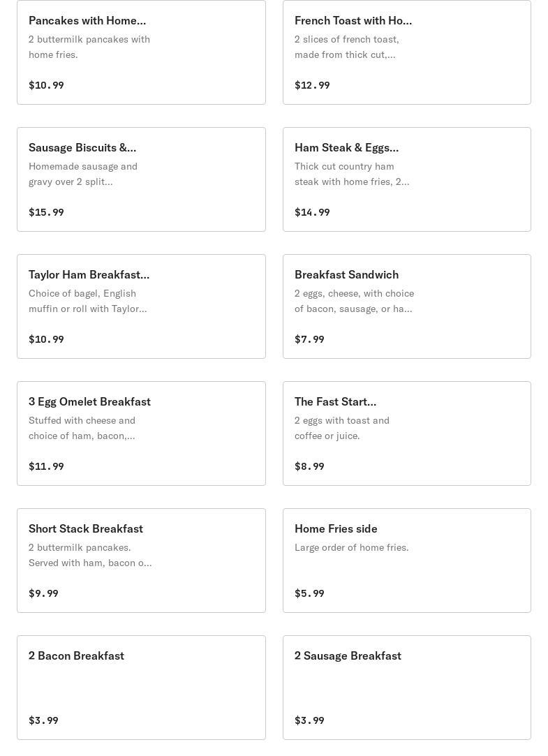This screenshot has height=756, width=548.
Task: Click the $7.99 Breakfast Sandwich price
Action: click(x=309, y=339)
